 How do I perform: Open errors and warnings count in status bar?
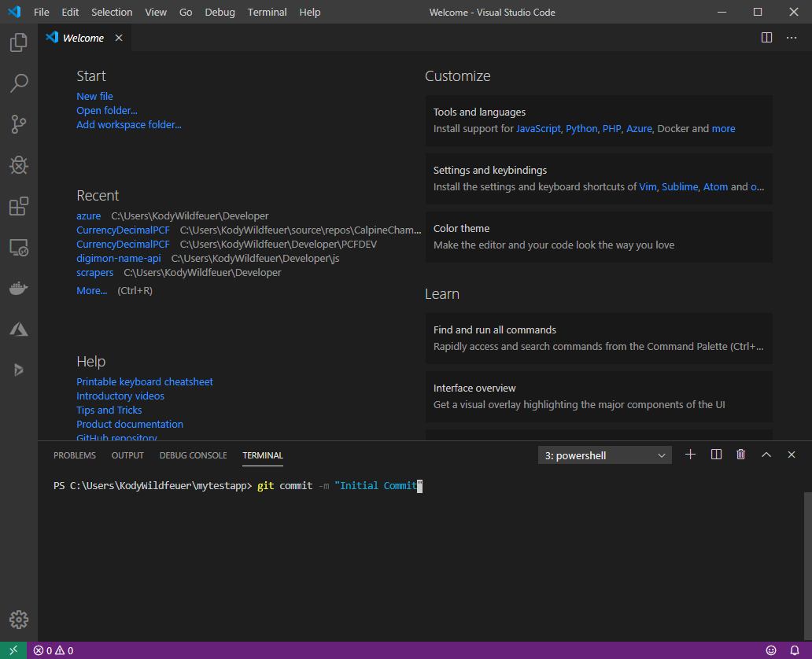pyautogui.click(x=54, y=650)
